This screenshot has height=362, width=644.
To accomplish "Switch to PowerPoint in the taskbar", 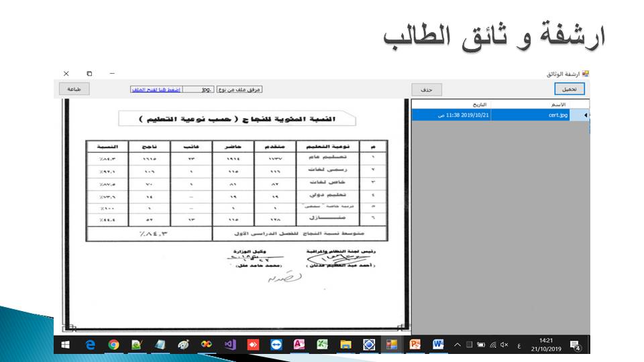I will click(415, 345).
